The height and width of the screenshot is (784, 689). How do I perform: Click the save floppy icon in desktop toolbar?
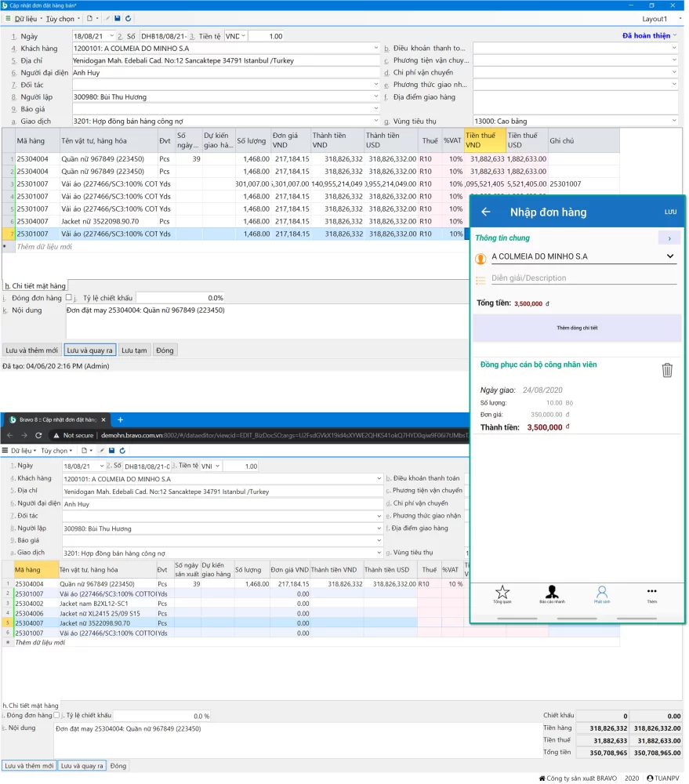pyautogui.click(x=118, y=18)
